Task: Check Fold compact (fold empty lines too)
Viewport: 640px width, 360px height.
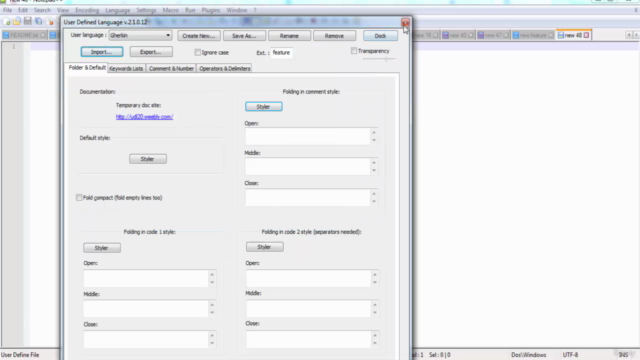Action: (x=79, y=198)
